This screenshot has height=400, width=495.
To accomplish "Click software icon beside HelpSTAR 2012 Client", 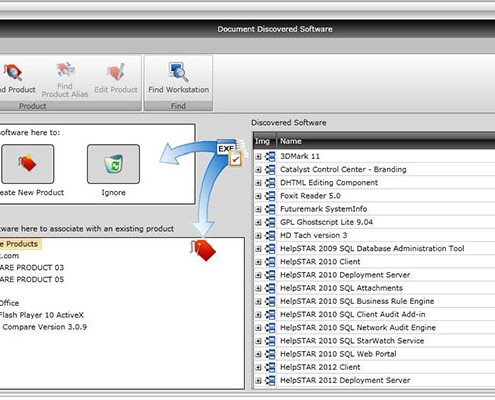I will coord(270,367).
